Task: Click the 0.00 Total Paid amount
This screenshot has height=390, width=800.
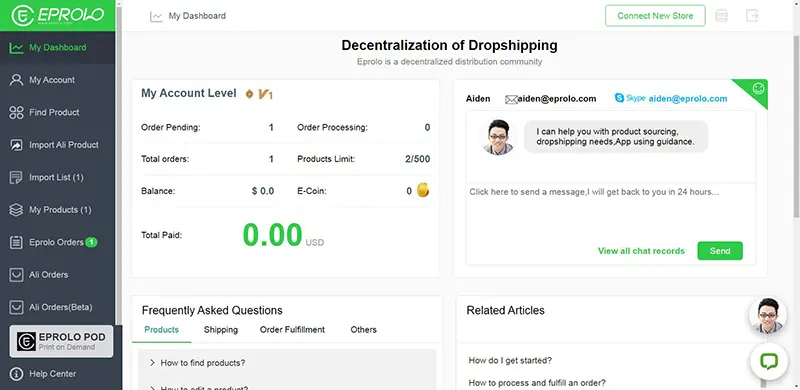Action: click(x=272, y=235)
